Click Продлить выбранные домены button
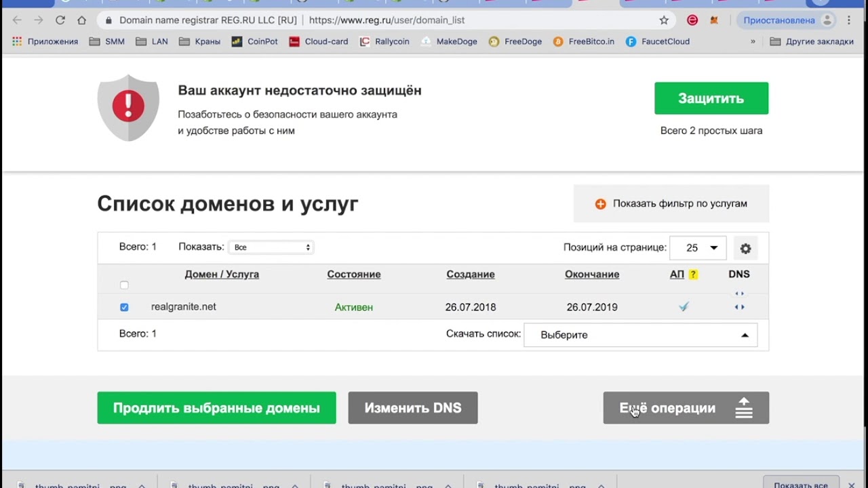The image size is (868, 488). (x=216, y=408)
